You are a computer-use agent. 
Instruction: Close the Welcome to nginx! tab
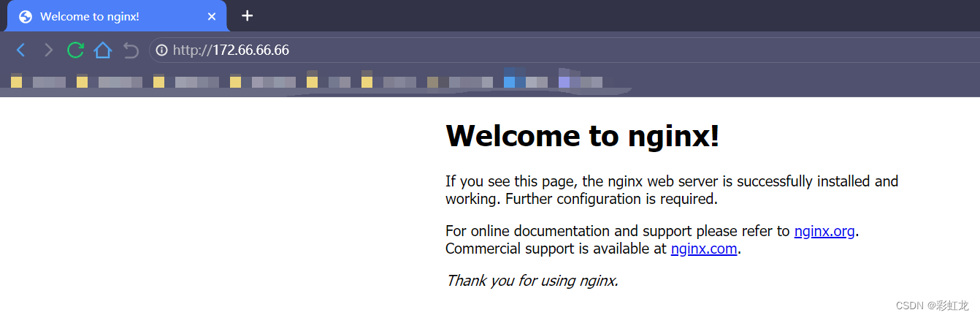click(212, 16)
